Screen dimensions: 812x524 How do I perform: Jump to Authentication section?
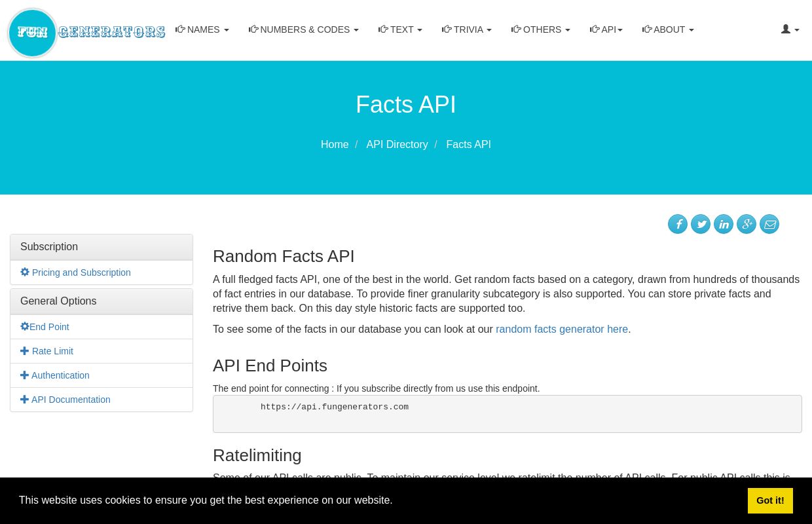[x=60, y=375]
